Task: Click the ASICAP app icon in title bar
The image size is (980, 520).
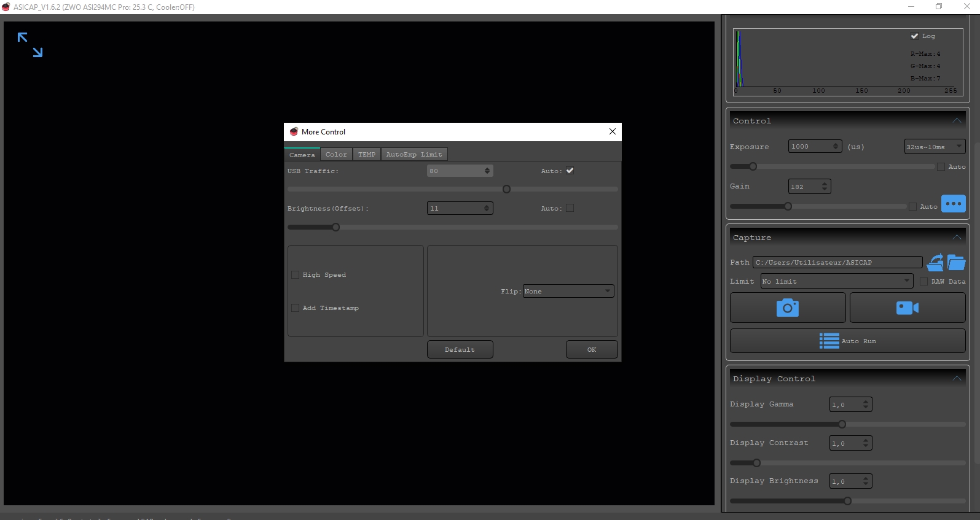Action: pos(6,7)
